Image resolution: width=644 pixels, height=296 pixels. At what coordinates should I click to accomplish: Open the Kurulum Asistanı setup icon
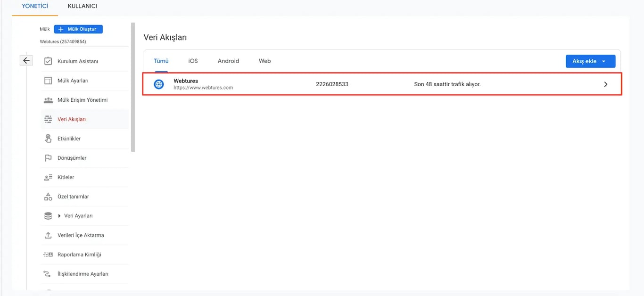coord(48,61)
